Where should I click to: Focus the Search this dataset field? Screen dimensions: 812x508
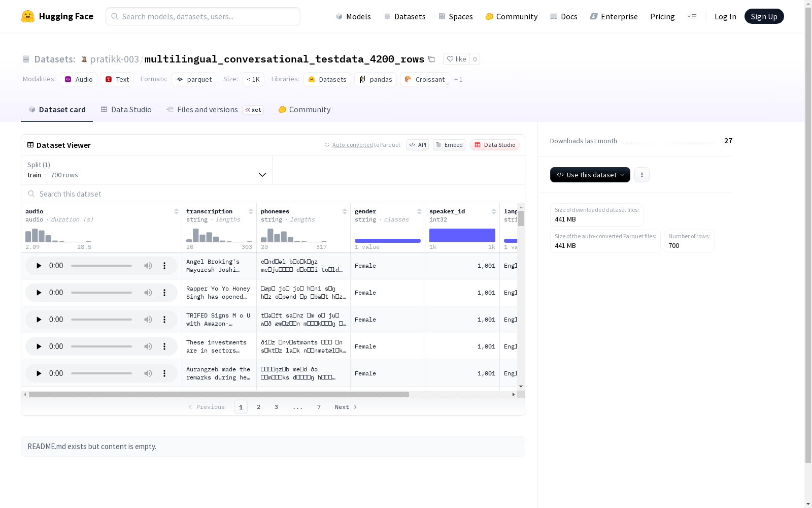point(273,194)
